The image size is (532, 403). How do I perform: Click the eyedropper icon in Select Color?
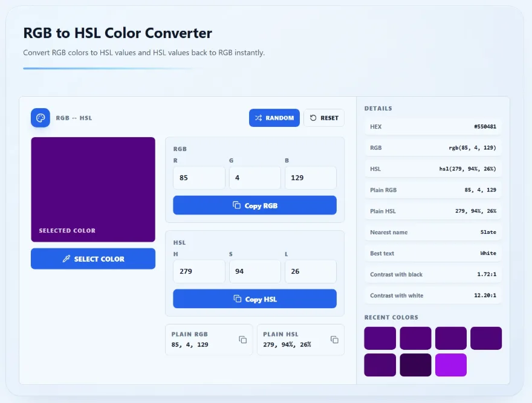66,259
